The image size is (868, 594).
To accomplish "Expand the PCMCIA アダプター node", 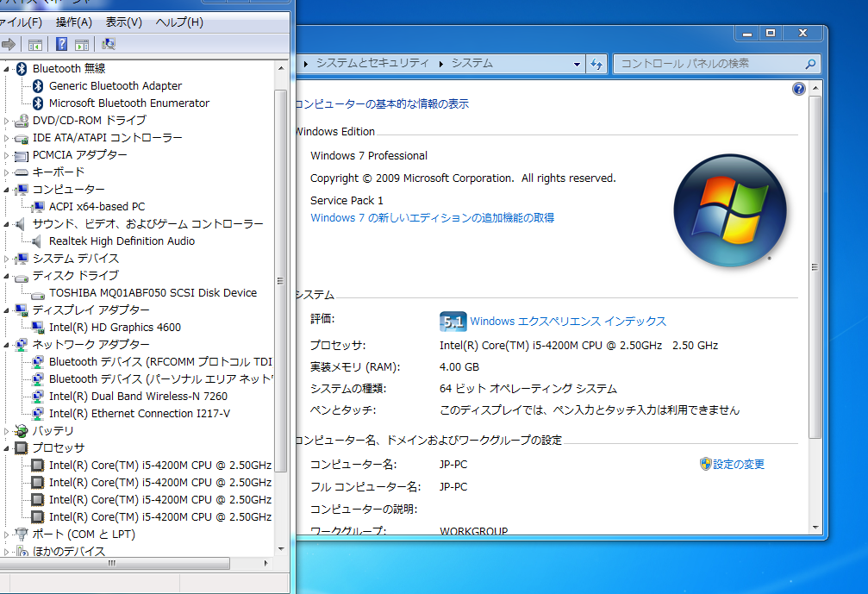I will 7,155.
